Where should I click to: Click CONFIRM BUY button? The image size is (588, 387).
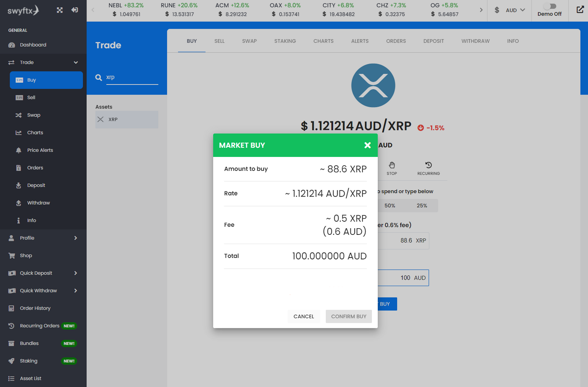pos(349,316)
